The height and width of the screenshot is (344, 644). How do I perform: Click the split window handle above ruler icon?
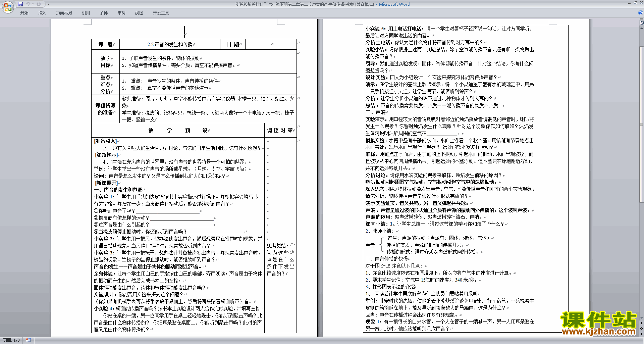coord(641,19)
